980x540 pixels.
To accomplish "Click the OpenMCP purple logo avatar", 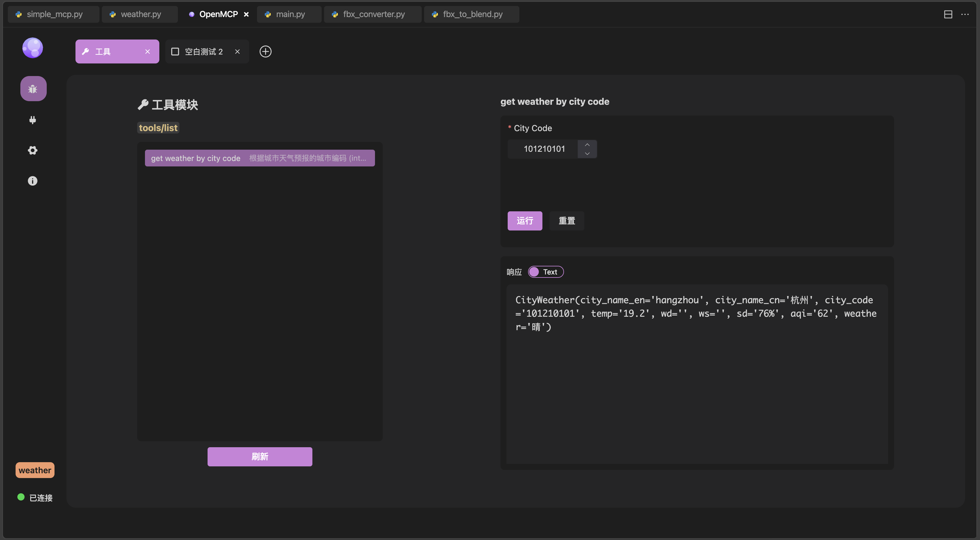I will pyautogui.click(x=33, y=48).
